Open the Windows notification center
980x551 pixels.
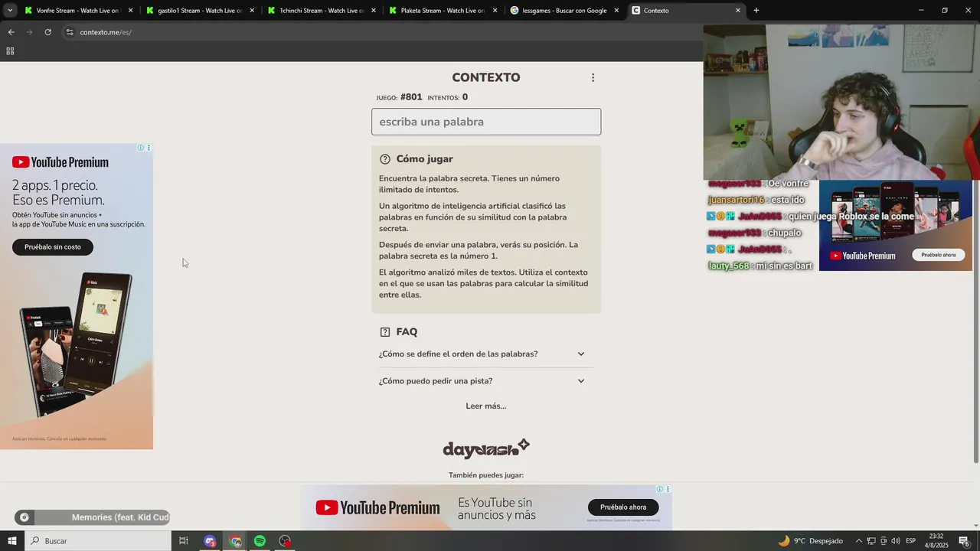pos(964,541)
